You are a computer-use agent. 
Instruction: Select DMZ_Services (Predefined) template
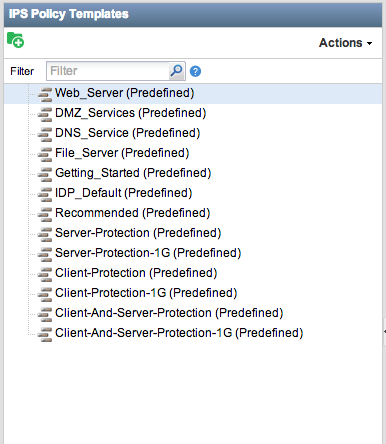point(130,113)
